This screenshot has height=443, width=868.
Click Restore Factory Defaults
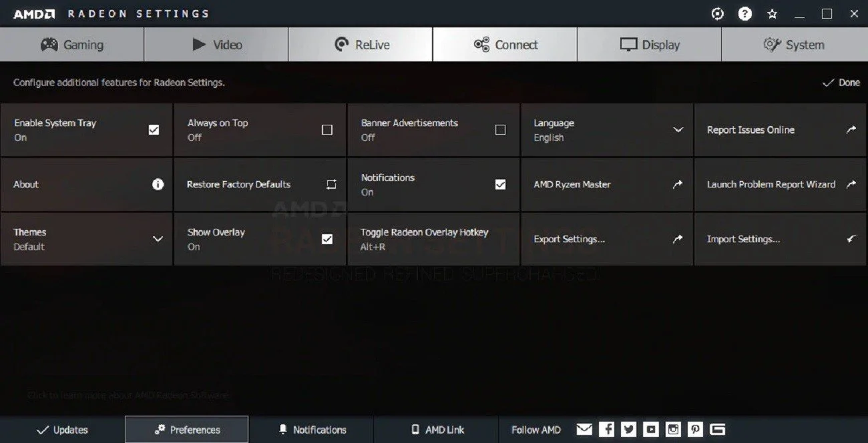pyautogui.click(x=260, y=184)
